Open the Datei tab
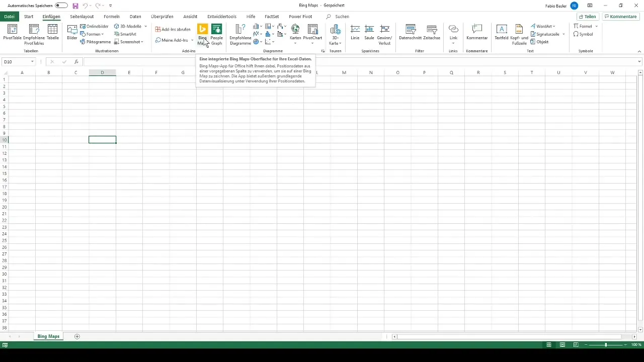The image size is (644, 362). click(9, 17)
